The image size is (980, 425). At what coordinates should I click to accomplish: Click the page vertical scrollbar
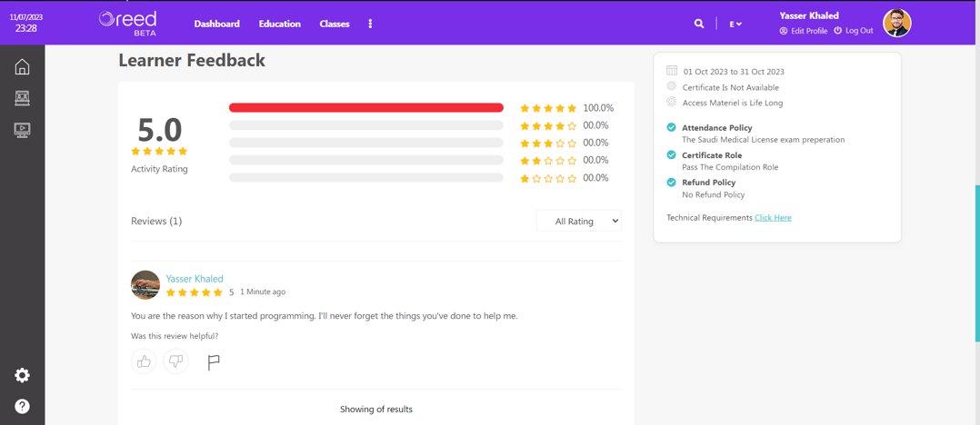(x=977, y=263)
